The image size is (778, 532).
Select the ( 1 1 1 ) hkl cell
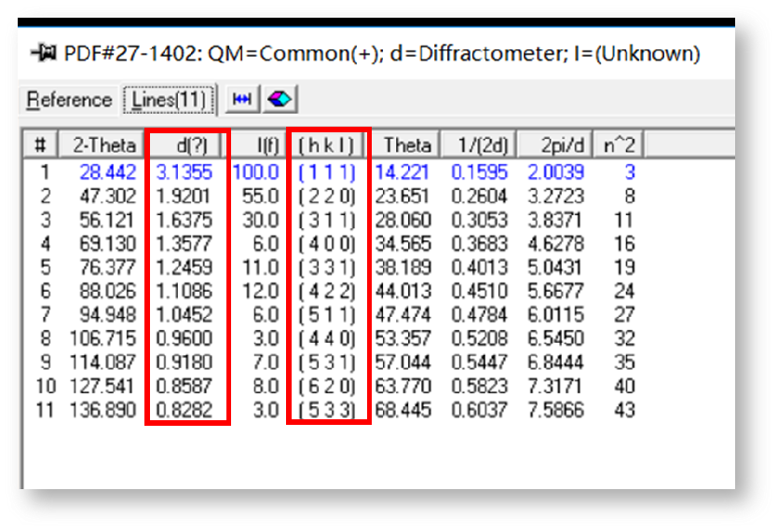[327, 172]
